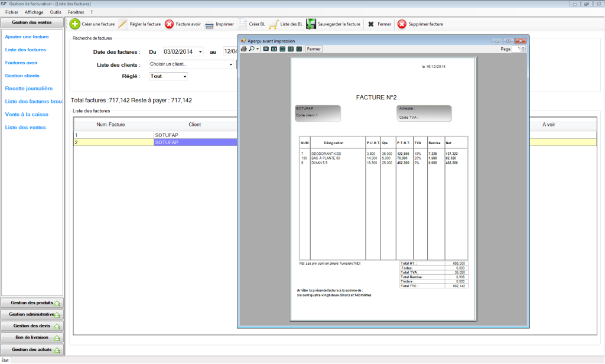Click the print icon in preview window
This screenshot has width=605, height=364.
243,49
